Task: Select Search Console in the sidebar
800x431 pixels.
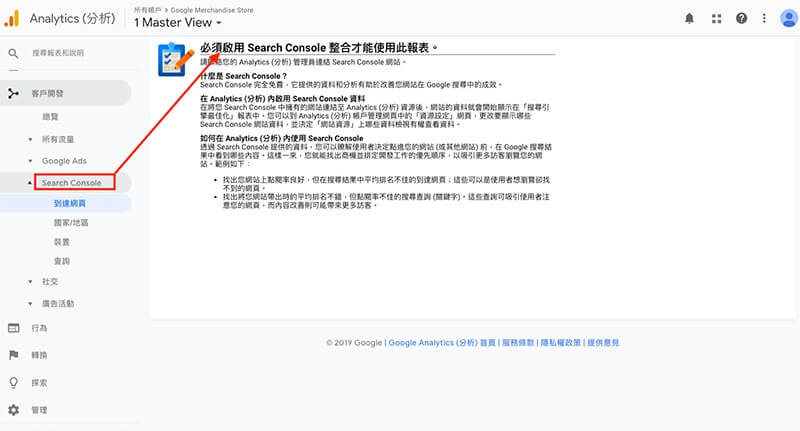Action: (x=71, y=183)
